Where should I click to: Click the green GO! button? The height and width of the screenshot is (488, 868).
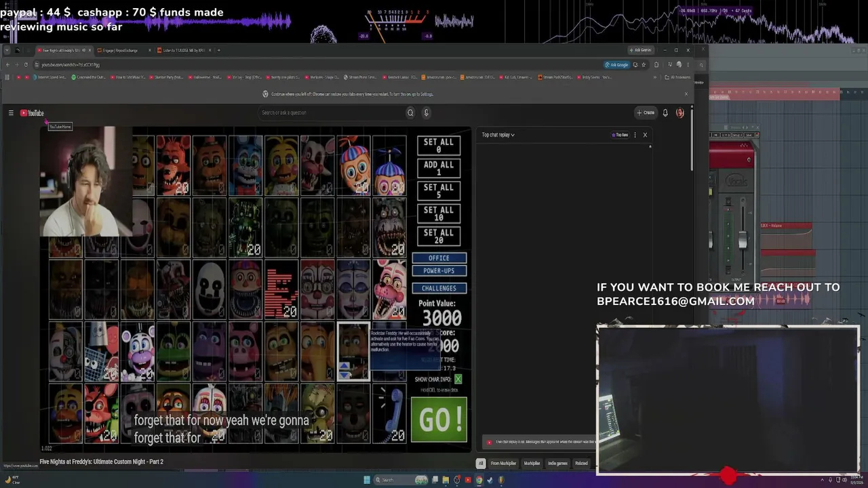(x=439, y=420)
